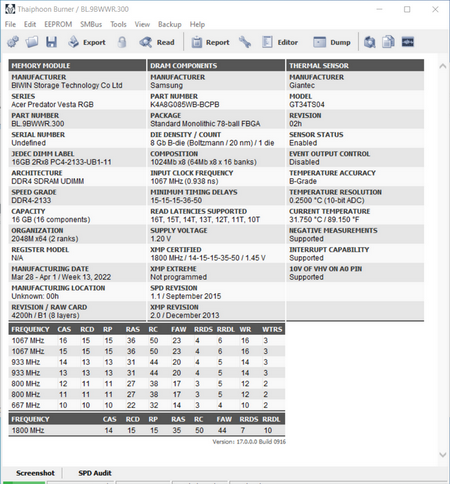Screen dimensions: 450x484
Task: Click the scrollbar down arrow
Action: [x=443, y=455]
